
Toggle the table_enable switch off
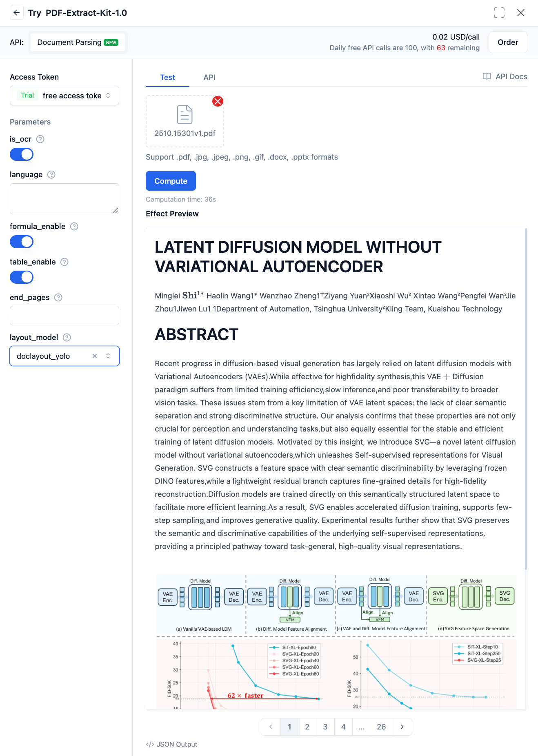22,278
